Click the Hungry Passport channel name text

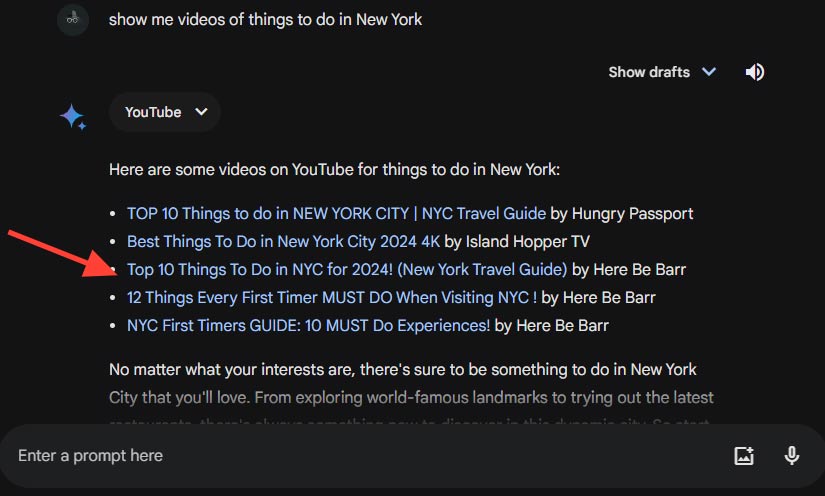[632, 214]
